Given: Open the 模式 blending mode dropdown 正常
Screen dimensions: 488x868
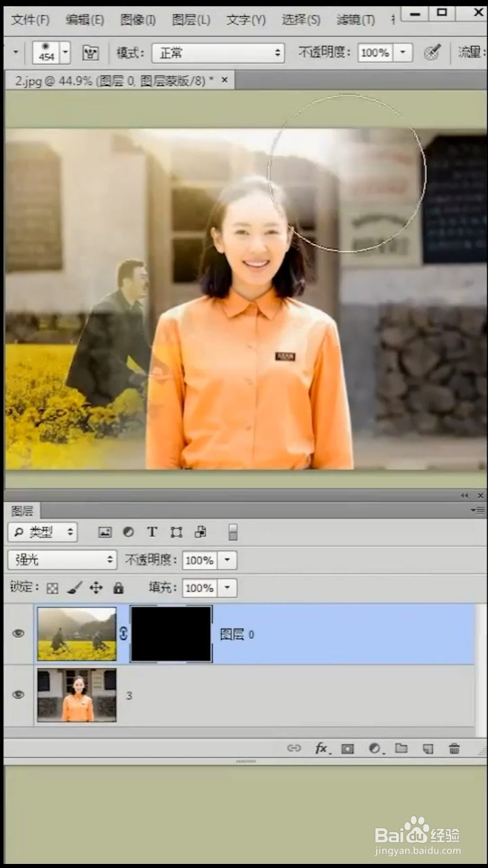Looking at the screenshot, I should click(218, 53).
